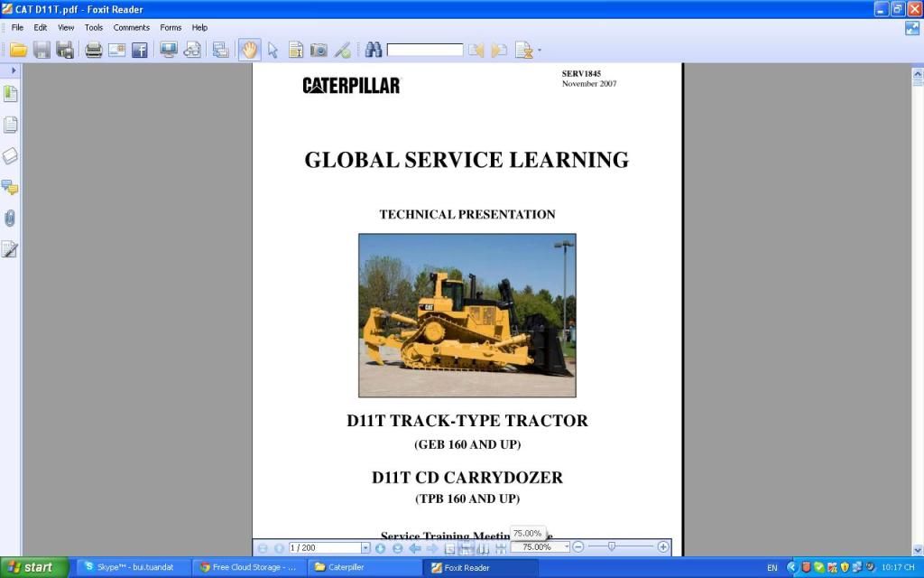Adjust the zoom slider handle
This screenshot has height=578, width=924.
pos(612,546)
